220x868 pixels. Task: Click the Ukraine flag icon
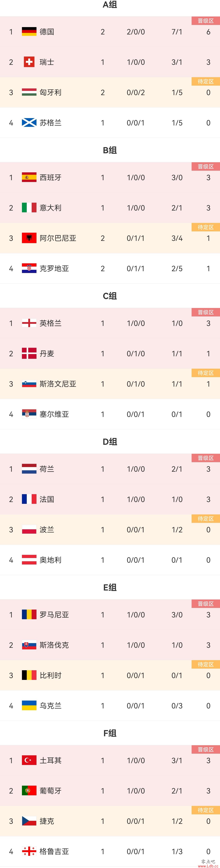[x=29, y=706]
